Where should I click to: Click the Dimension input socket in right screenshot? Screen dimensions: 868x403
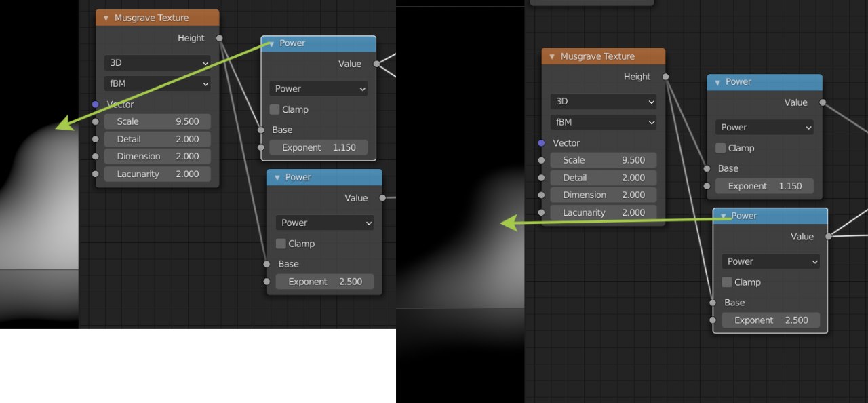(x=541, y=195)
